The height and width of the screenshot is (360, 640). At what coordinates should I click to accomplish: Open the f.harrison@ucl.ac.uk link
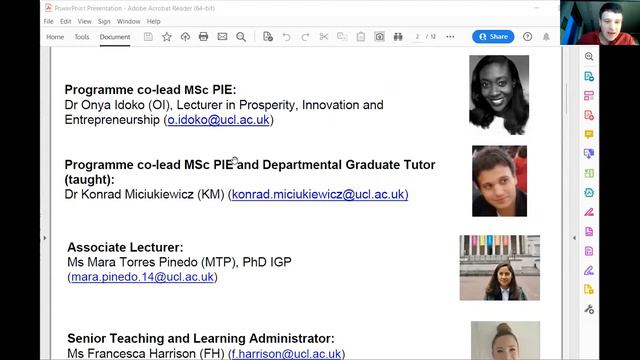tap(286, 353)
